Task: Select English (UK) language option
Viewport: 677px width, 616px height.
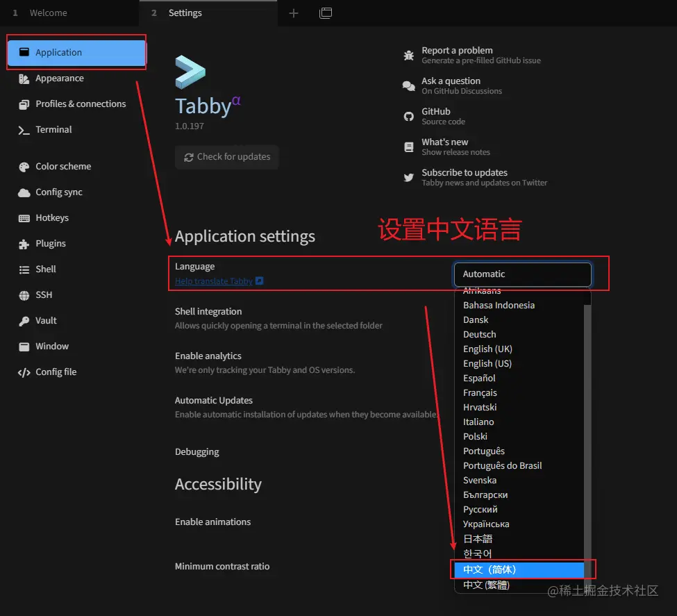Action: click(x=519, y=349)
